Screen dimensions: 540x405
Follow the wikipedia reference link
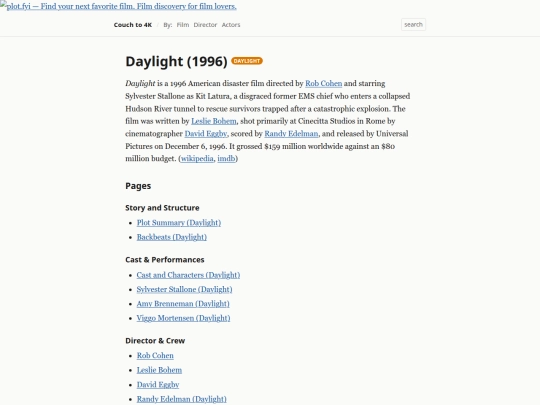click(197, 158)
